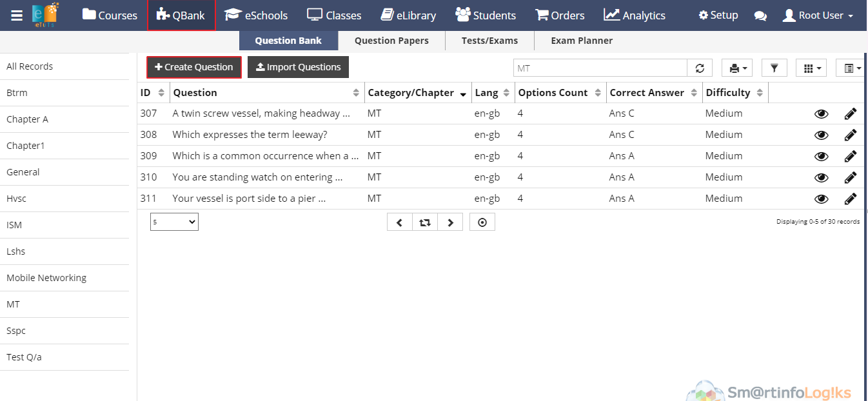868x401 pixels.
Task: Select the MT category in sidebar
Action: pyautogui.click(x=64, y=304)
